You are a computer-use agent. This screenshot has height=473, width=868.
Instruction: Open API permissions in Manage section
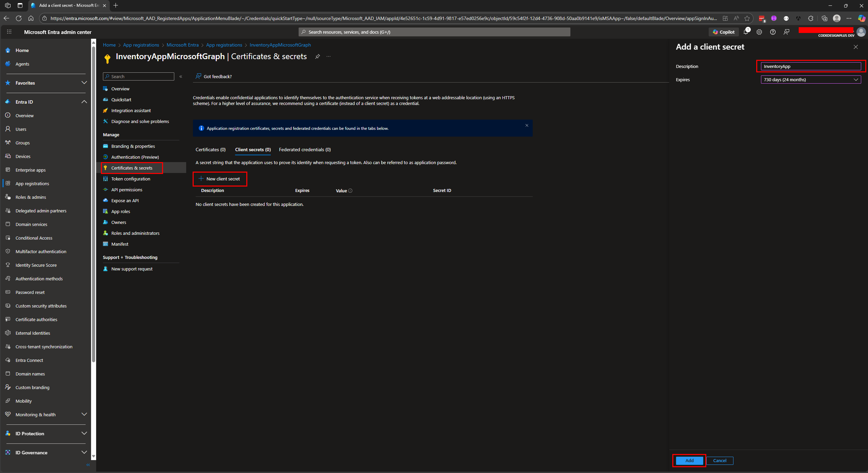click(127, 190)
